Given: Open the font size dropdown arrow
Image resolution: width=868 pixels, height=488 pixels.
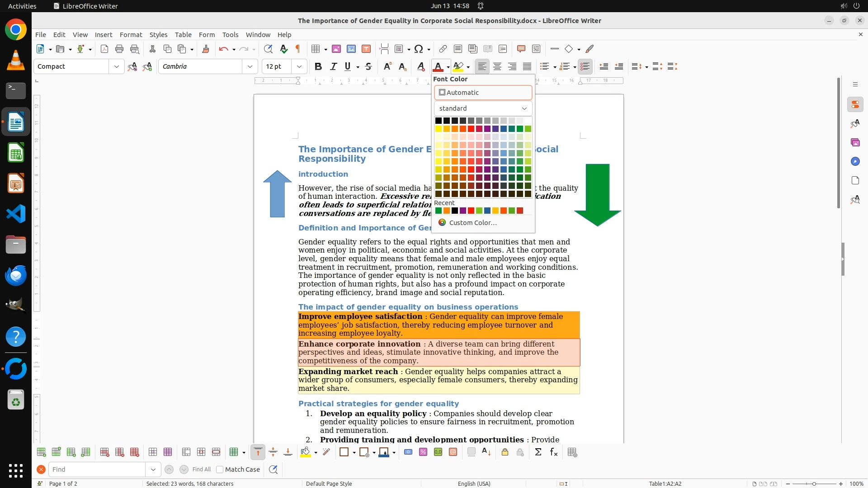Looking at the screenshot, I should [x=299, y=66].
